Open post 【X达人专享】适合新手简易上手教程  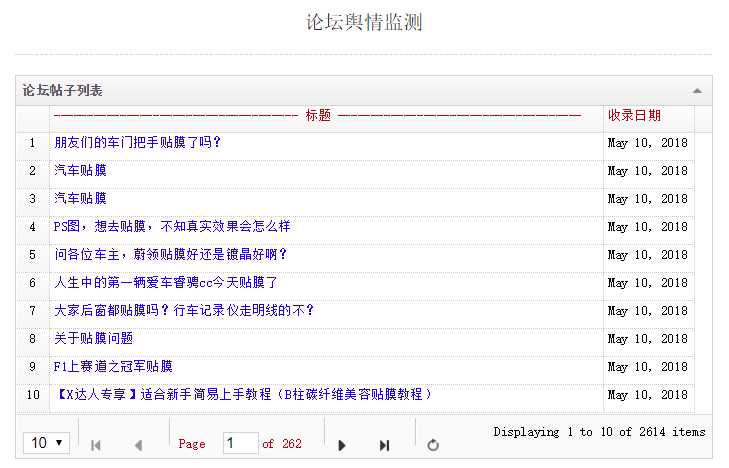pos(244,395)
